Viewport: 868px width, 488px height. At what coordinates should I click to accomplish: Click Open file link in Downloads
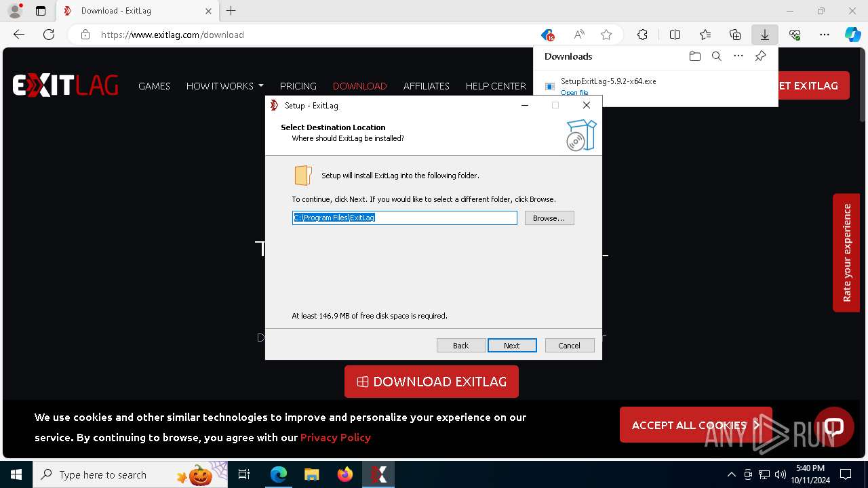tap(574, 93)
